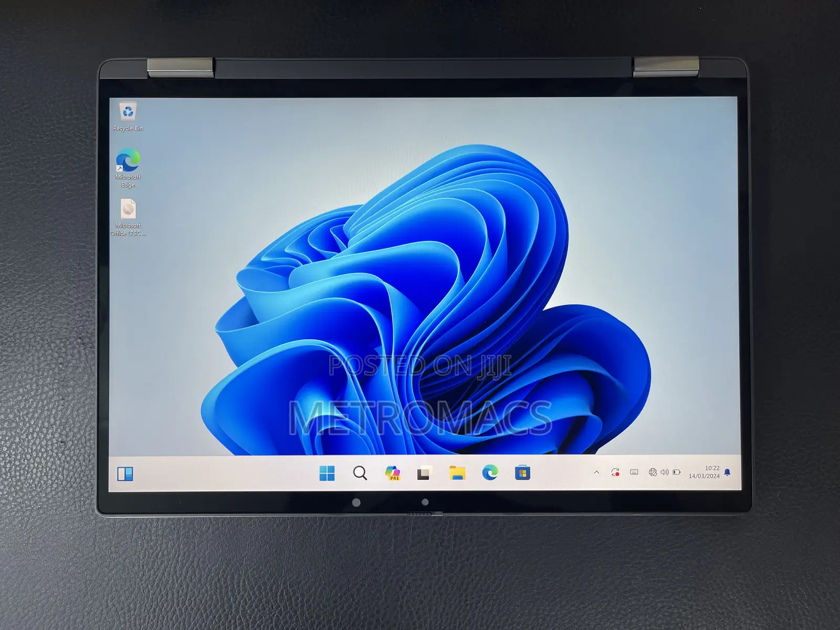Screen dimensions: 840x630
Task: Open Microsoft Store from the taskbar
Action: (x=523, y=473)
